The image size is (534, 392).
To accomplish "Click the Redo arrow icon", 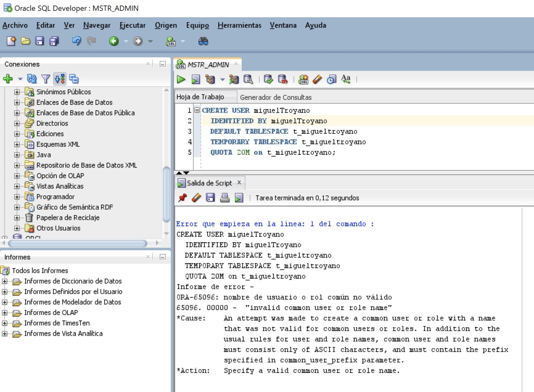I will click(91, 41).
